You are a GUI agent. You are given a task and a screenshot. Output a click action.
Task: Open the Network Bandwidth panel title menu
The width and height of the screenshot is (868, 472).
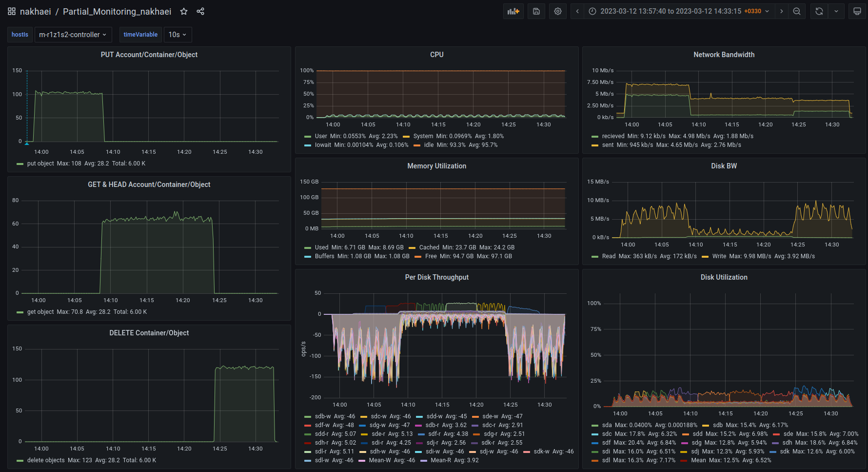coord(724,55)
